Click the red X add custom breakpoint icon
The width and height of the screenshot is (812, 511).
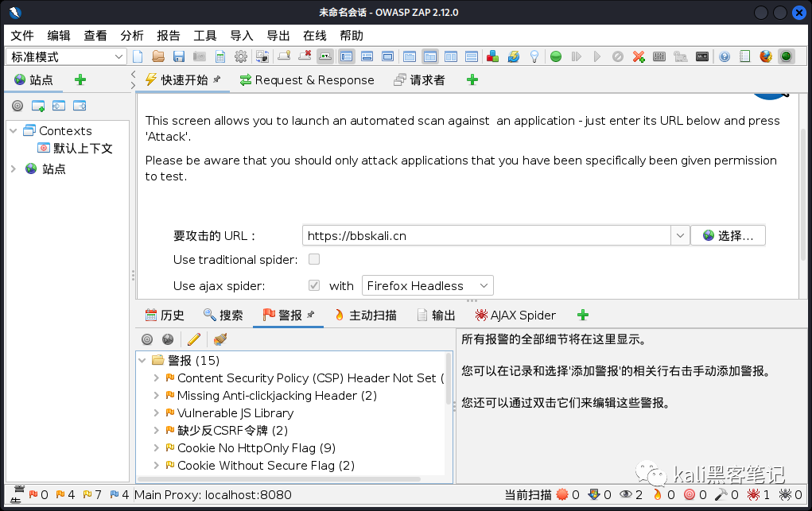639,56
